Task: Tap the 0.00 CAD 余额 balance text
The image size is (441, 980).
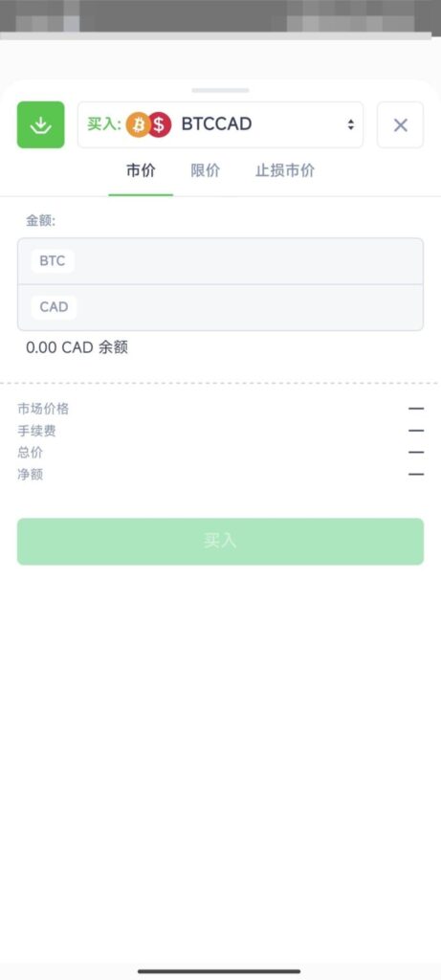Action: coord(77,348)
